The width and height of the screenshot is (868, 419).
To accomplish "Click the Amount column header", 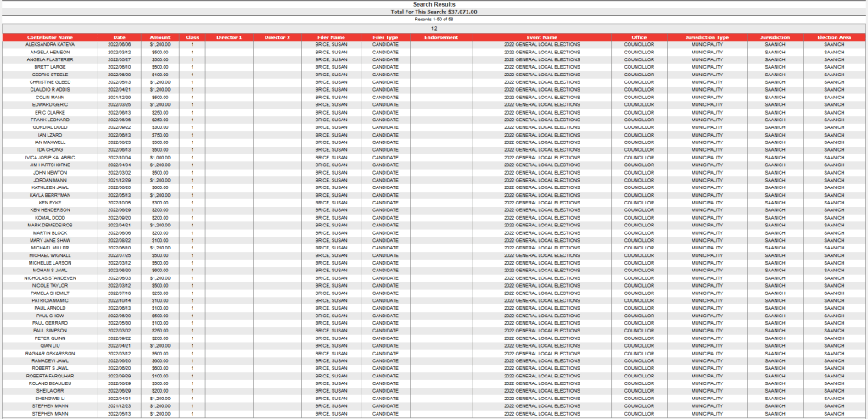I will click(160, 37).
